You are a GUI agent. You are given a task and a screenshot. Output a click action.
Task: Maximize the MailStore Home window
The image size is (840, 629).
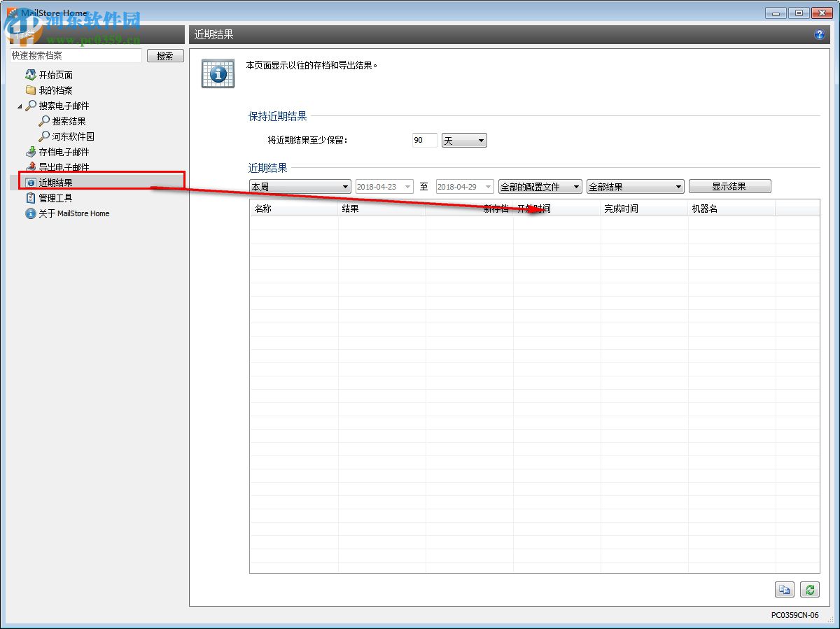tap(798, 13)
